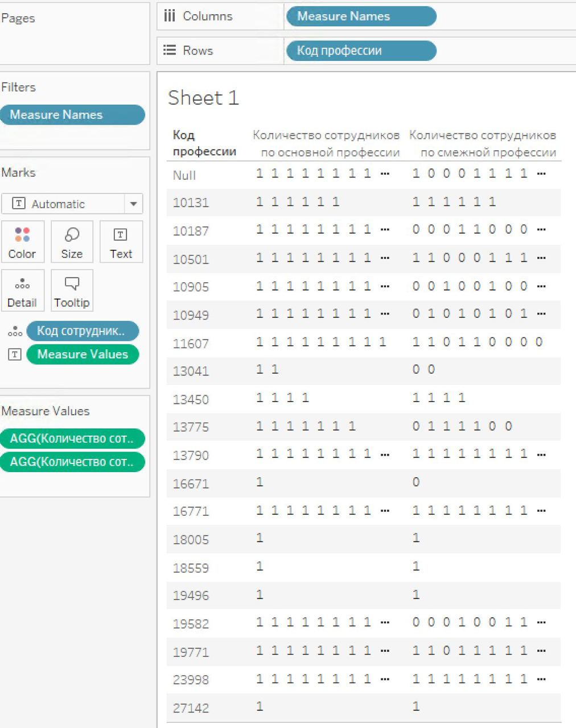The image size is (576, 728).
Task: Open the Text marks card
Action: coord(121,242)
